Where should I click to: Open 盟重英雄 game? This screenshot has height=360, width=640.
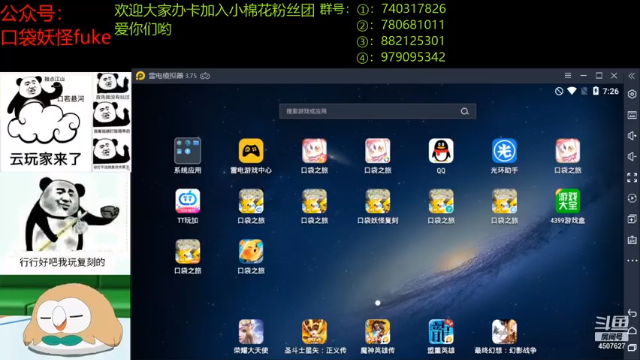[441, 332]
